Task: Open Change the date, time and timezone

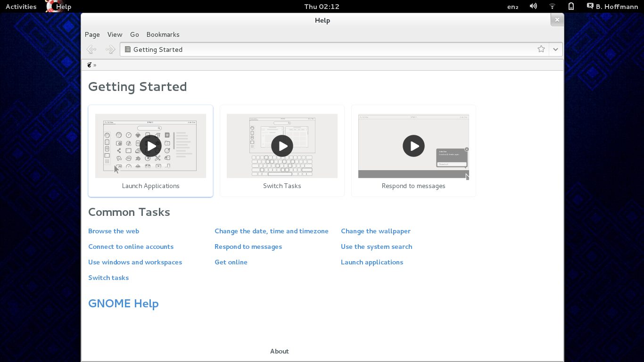Action: coord(272,231)
